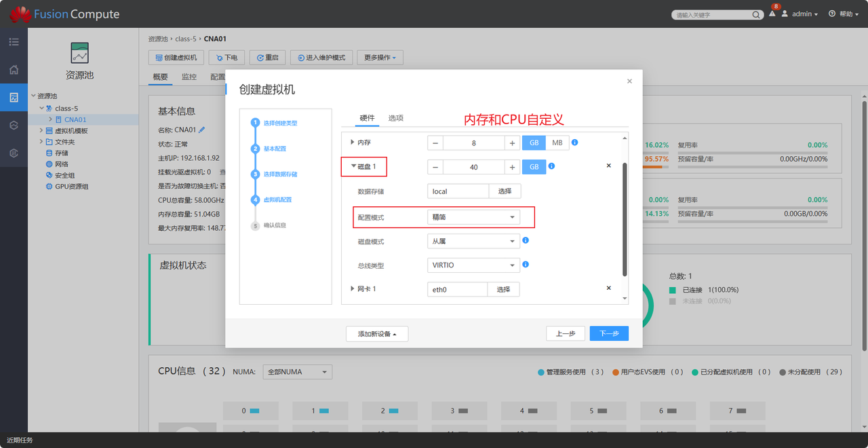Viewport: 868px width, 448px height.
Task: Decrease disk size with minus button
Action: 436,167
